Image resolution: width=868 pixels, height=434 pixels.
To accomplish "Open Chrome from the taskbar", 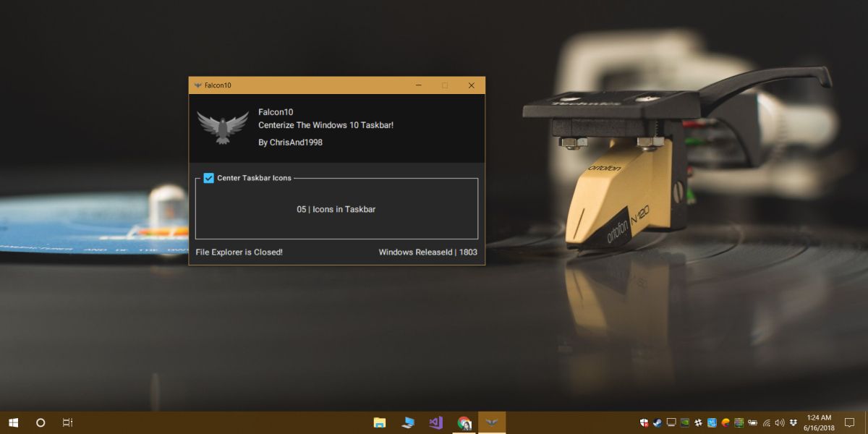I will [464, 422].
